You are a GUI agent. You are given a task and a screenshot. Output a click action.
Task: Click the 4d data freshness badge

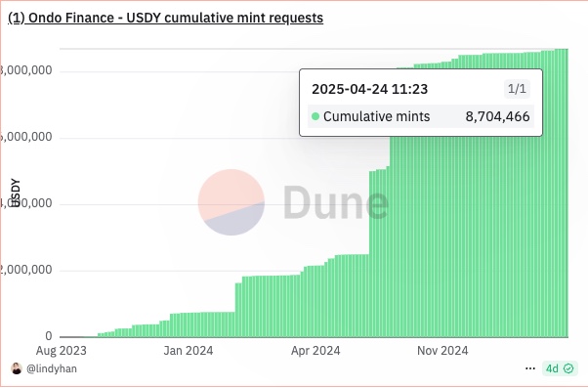(x=560, y=368)
